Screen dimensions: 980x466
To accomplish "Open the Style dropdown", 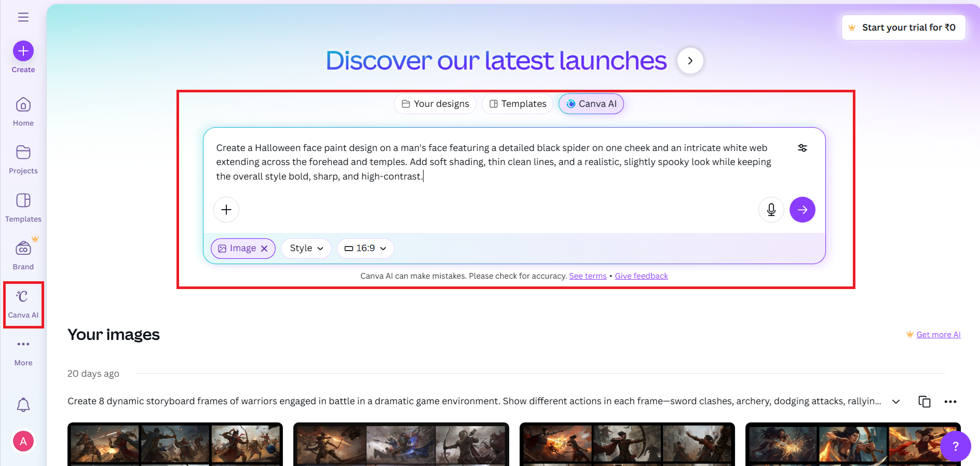I will 306,249.
